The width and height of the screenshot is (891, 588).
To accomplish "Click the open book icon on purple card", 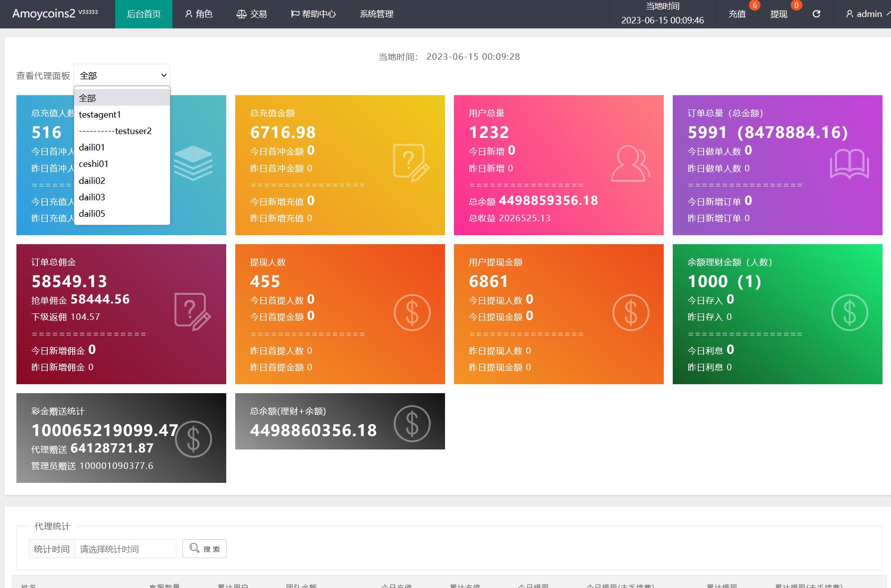I will tap(849, 164).
